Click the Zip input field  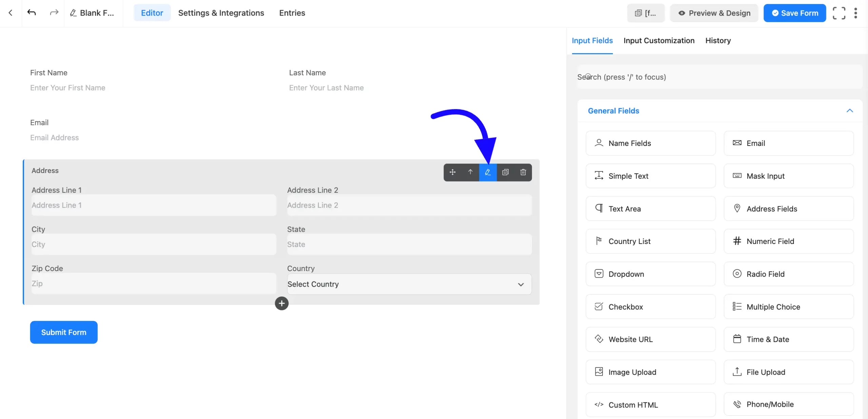[x=154, y=284]
